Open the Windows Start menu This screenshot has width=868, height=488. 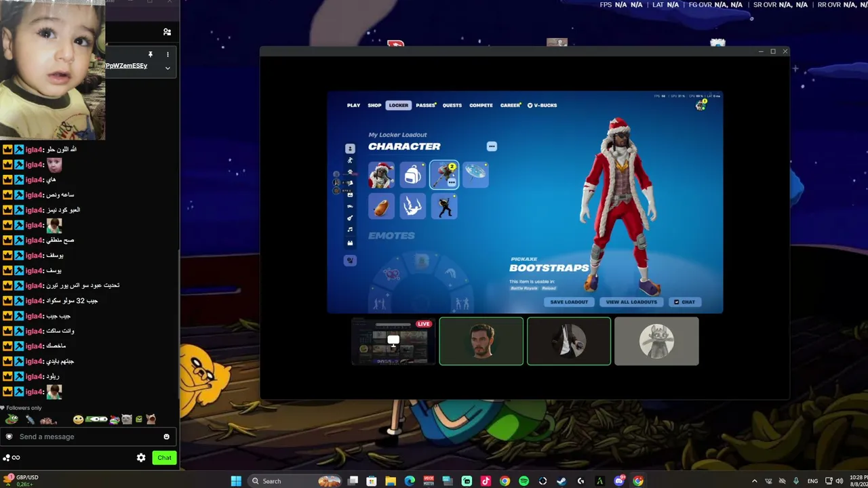click(236, 481)
